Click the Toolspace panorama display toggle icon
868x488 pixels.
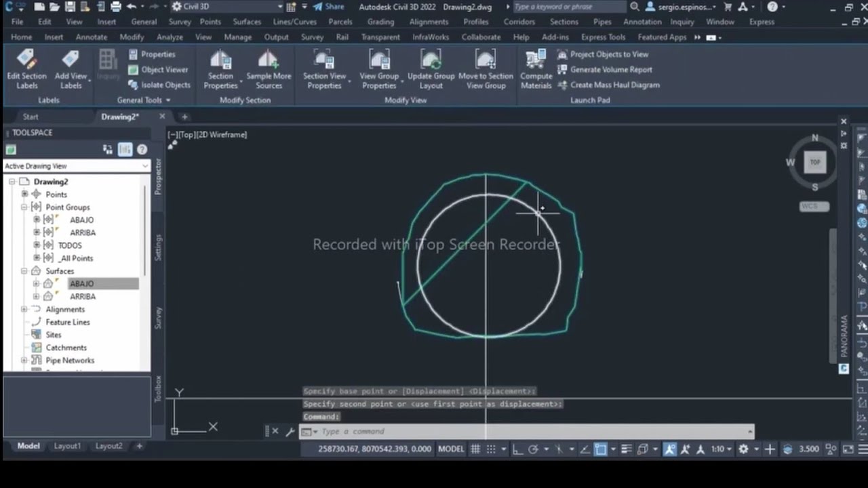pos(125,150)
